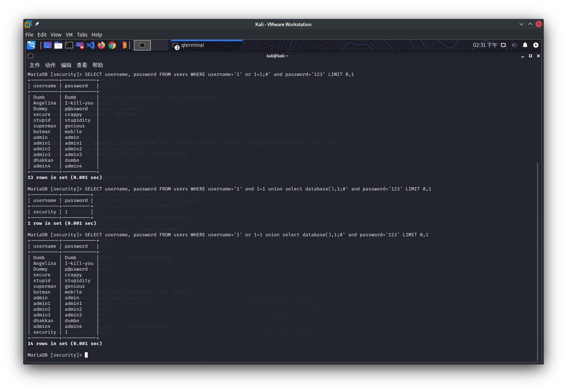
Task: Click 'Angelina' in the first result table
Action: pyautogui.click(x=45, y=103)
